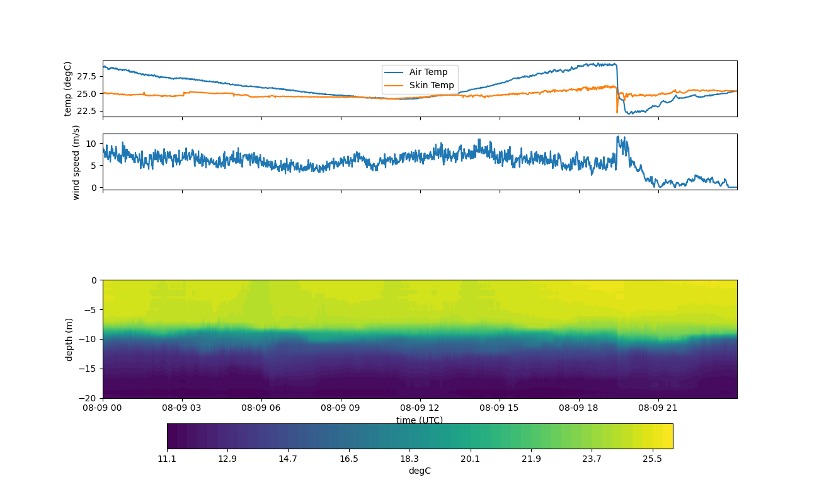This screenshot has height=504, width=819.
Task: Click the 'temp (degC)' axis label
Action: coord(68,89)
